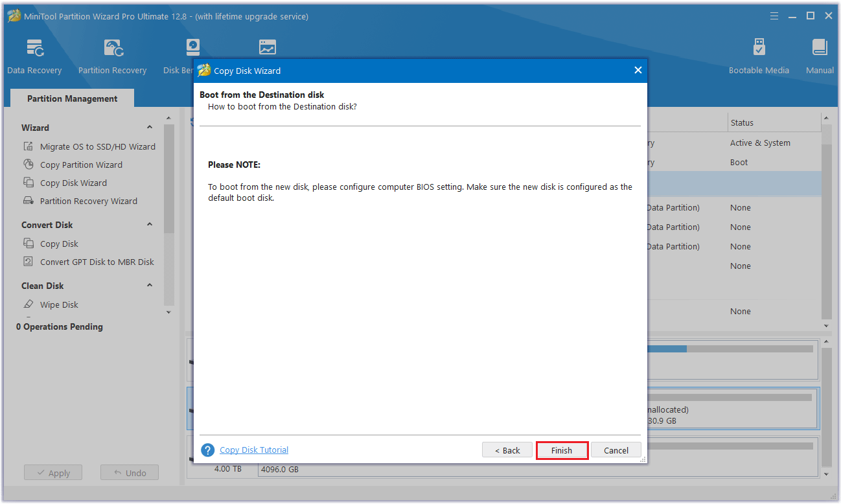Select the Active & System status row
This screenshot has height=504, width=841.
(x=760, y=143)
